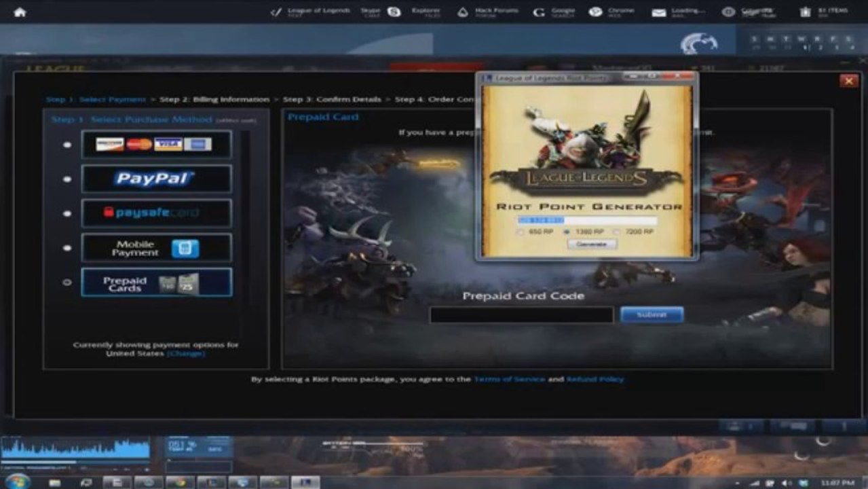Choose the credit cards payment option
Image resolution: width=868 pixels, height=489 pixels.
pyautogui.click(x=156, y=145)
